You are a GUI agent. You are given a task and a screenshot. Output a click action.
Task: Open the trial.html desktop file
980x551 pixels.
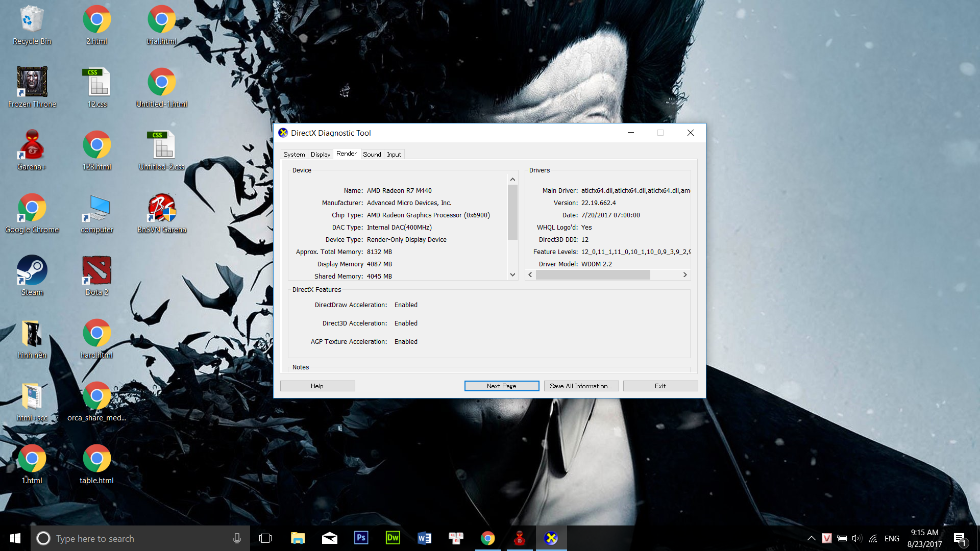pyautogui.click(x=161, y=26)
